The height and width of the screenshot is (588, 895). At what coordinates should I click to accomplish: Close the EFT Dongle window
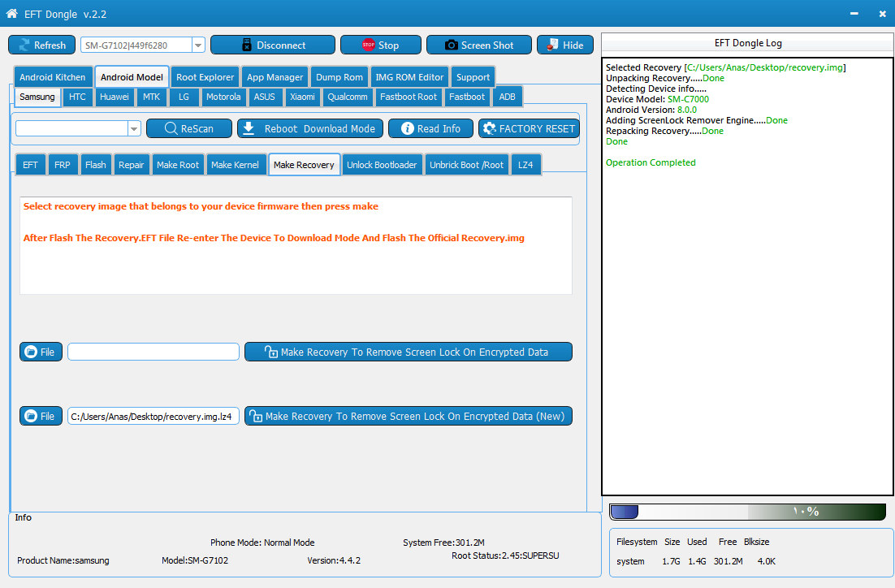click(x=883, y=14)
